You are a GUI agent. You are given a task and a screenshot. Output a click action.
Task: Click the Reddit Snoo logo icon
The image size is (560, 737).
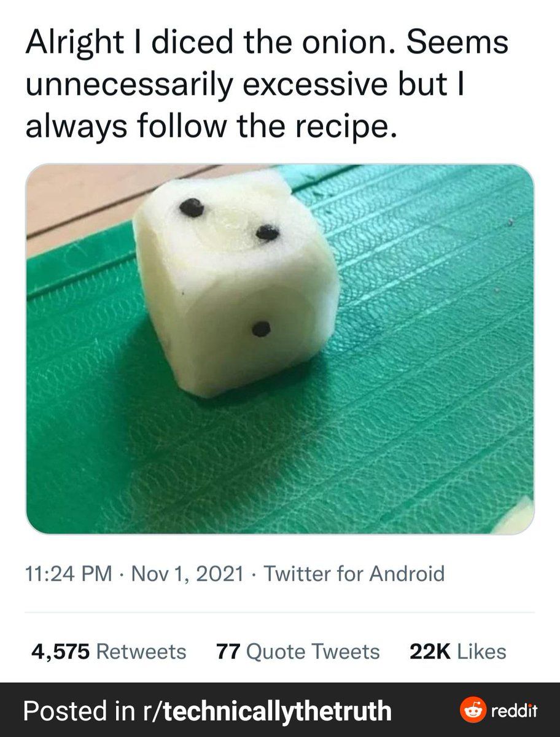click(x=471, y=711)
